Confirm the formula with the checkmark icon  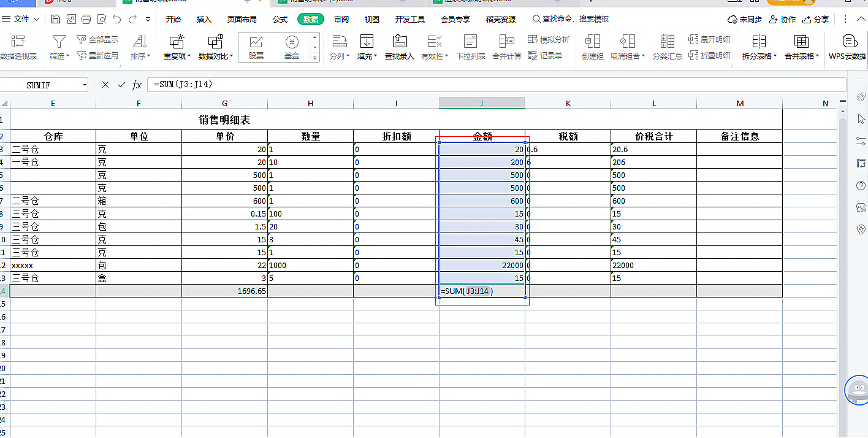pos(121,85)
